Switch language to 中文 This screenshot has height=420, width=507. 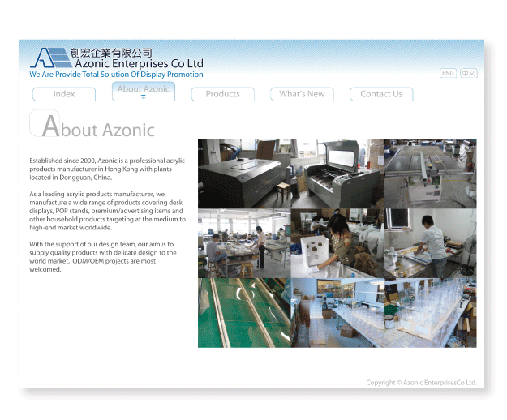(469, 73)
